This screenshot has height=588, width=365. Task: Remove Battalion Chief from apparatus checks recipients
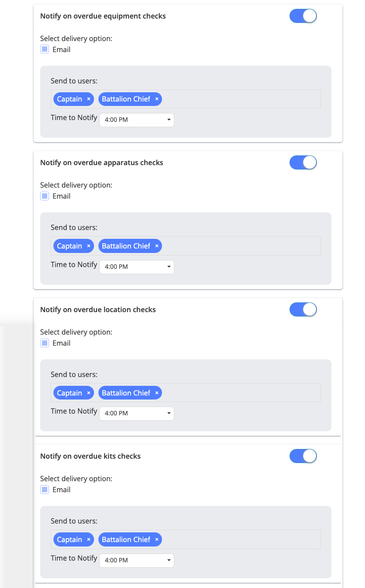click(157, 246)
